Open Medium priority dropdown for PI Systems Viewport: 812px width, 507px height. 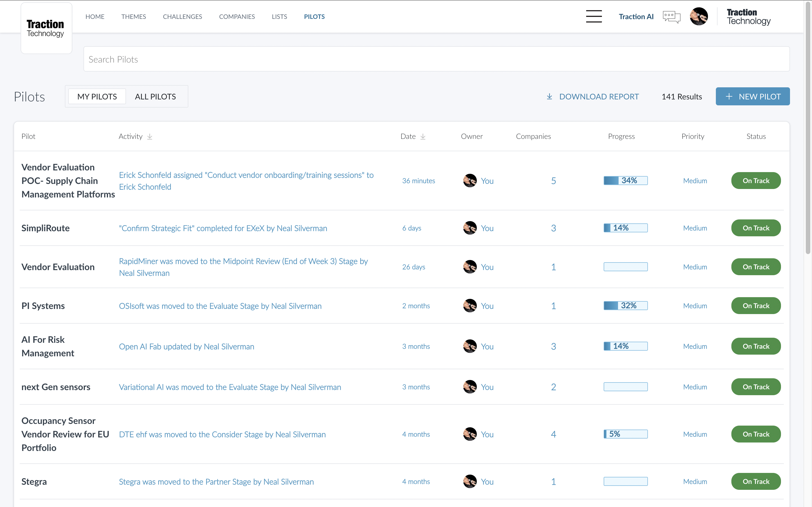tap(695, 306)
